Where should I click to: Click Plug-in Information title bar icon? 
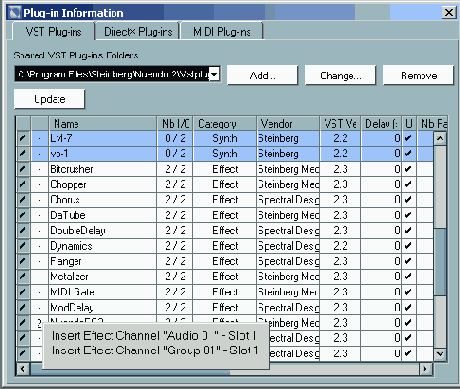click(x=14, y=13)
